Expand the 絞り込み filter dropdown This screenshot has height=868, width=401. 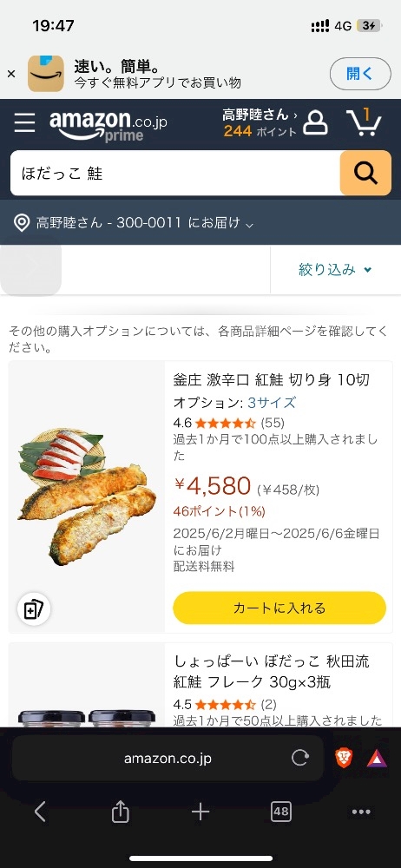[336, 270]
